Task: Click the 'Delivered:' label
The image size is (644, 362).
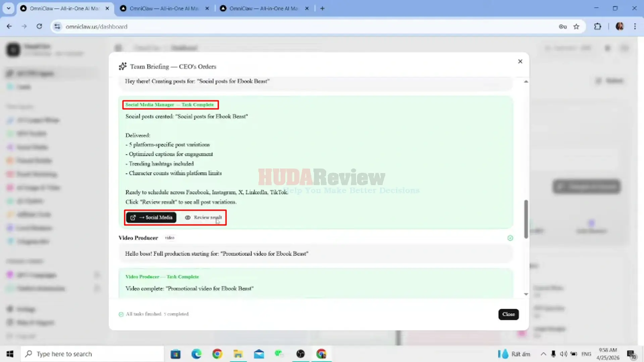Action: pos(138,136)
